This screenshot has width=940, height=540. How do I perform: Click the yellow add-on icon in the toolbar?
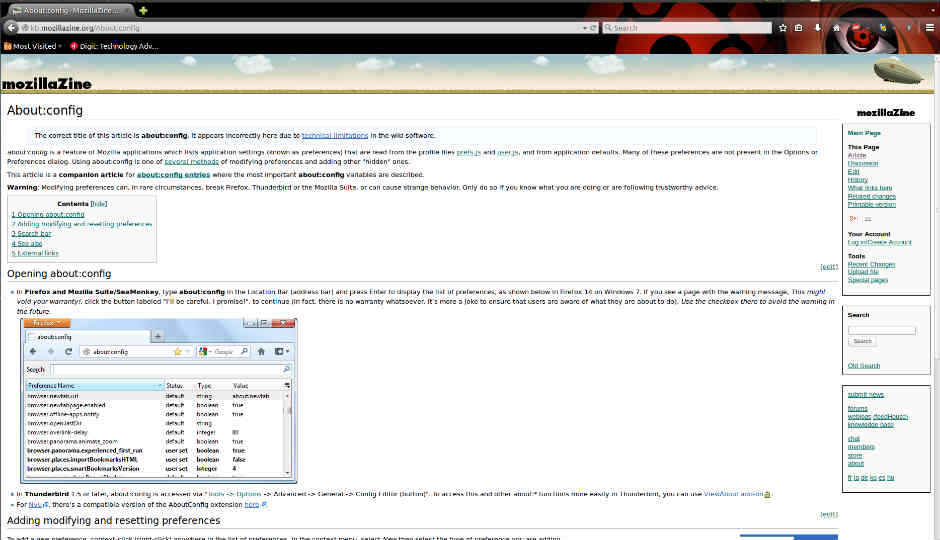click(x=882, y=28)
